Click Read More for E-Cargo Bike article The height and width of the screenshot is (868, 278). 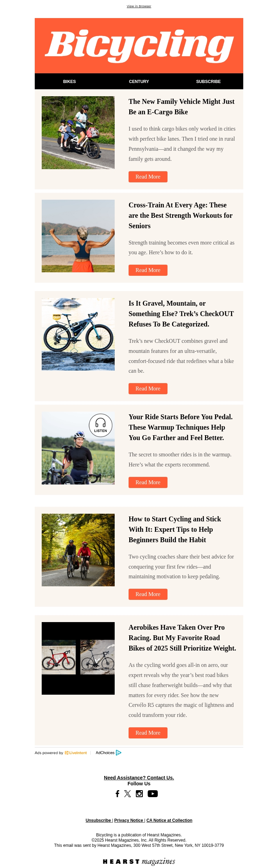(148, 177)
